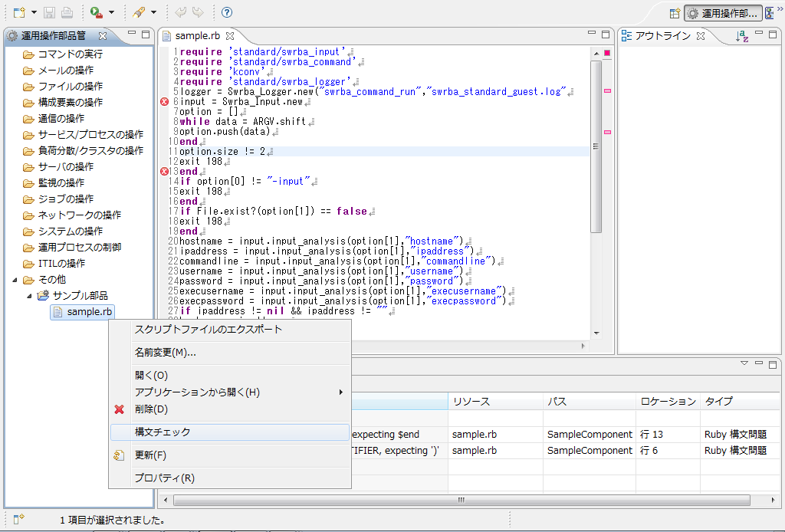Choose 構文チェック from context menu

[x=230, y=432]
